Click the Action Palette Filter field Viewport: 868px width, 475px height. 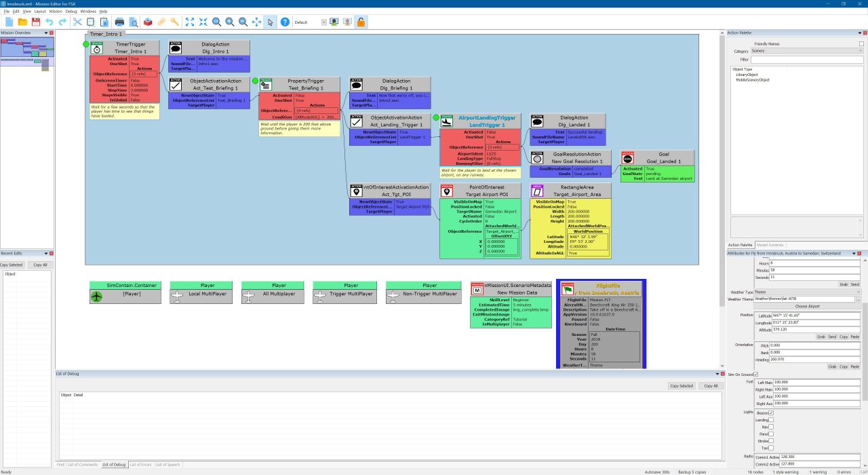[806, 60]
